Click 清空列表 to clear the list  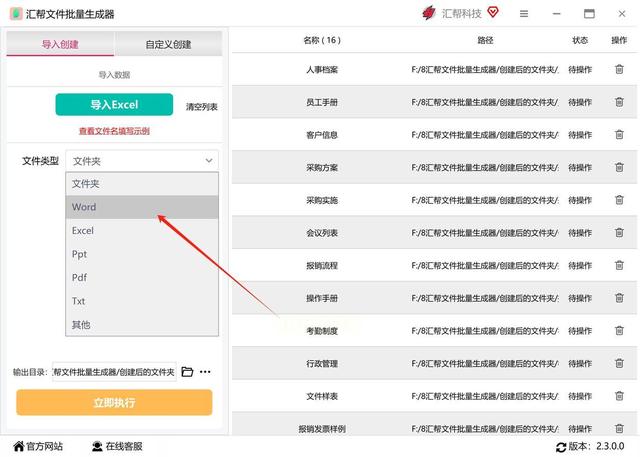(x=202, y=107)
